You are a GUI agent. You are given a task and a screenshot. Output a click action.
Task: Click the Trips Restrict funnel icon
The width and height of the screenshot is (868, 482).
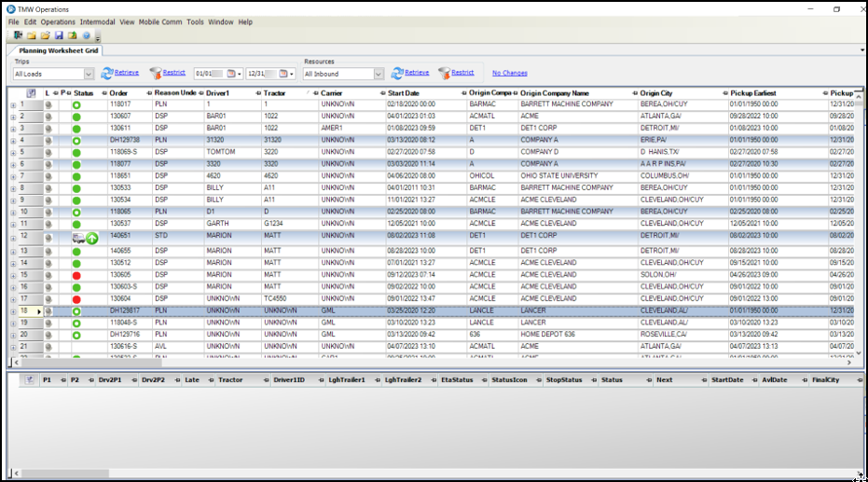tap(156, 73)
